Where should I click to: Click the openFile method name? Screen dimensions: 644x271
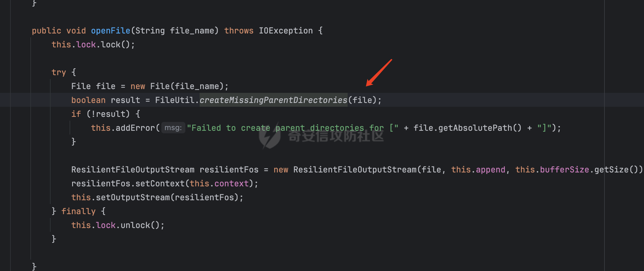pos(110,31)
